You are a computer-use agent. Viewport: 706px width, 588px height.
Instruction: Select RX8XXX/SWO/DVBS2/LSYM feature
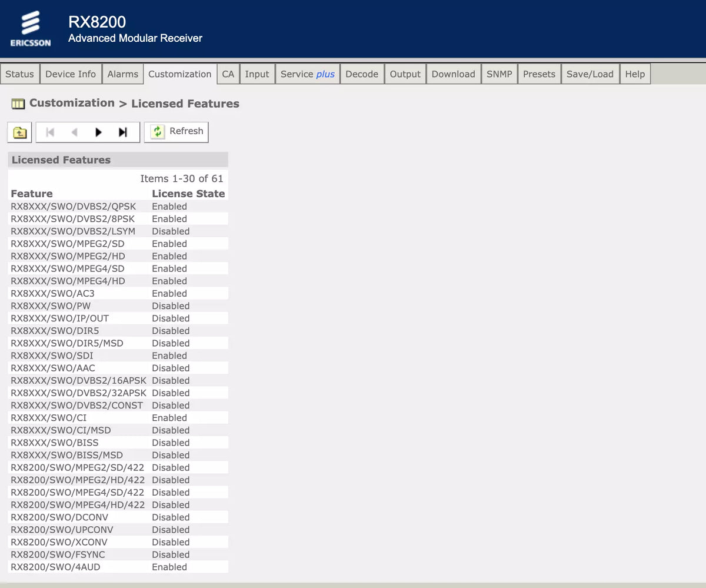coord(73,231)
